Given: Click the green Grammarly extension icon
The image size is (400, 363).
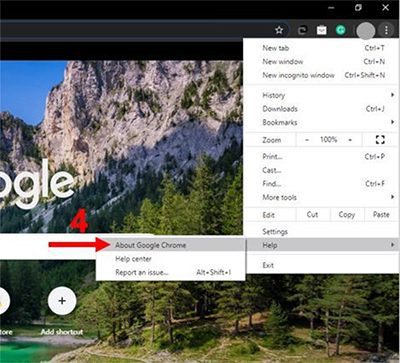Looking at the screenshot, I should tap(340, 30).
